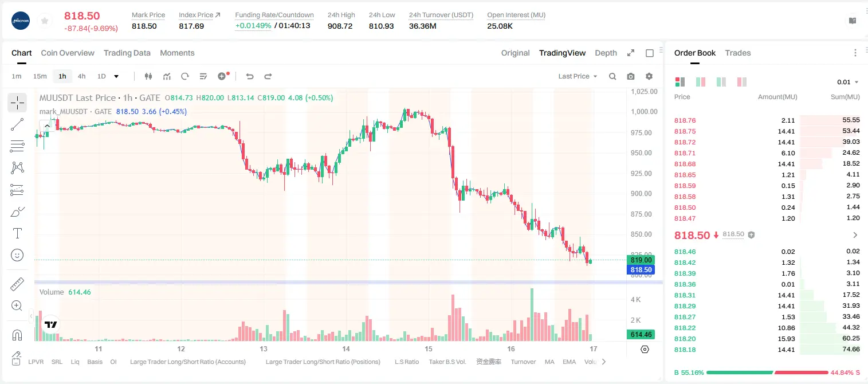Select the ruler measure tool
This screenshot has width=868, height=384.
click(17, 284)
